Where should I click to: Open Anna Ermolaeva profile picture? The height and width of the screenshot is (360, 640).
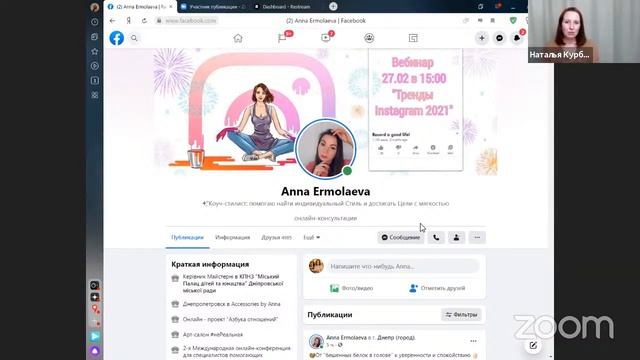coord(326,149)
